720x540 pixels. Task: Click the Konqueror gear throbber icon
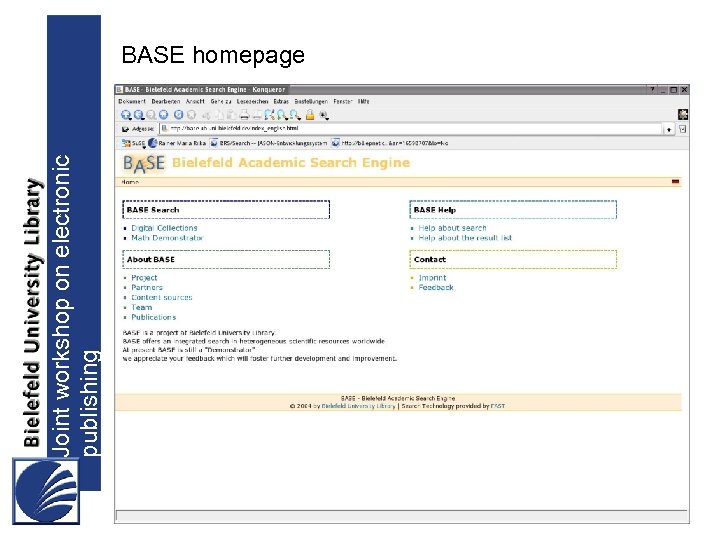point(683,114)
